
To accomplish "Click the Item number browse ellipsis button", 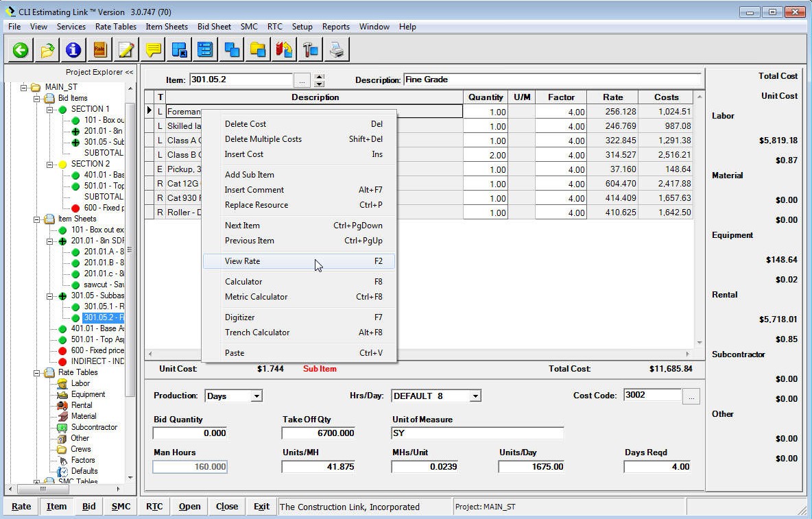I will point(302,80).
